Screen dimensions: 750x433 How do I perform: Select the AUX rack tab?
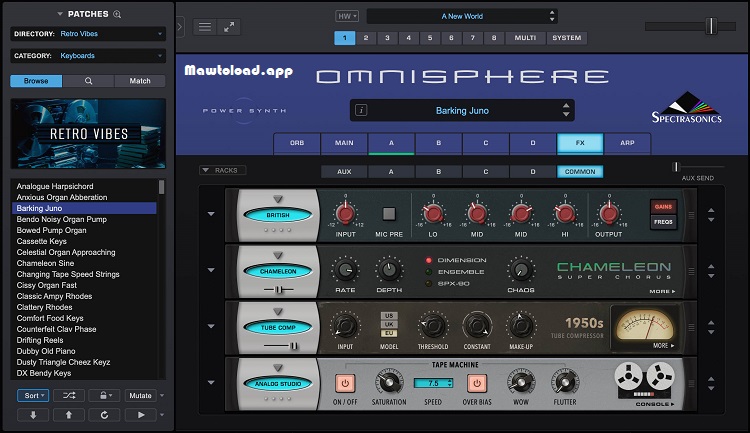click(344, 171)
